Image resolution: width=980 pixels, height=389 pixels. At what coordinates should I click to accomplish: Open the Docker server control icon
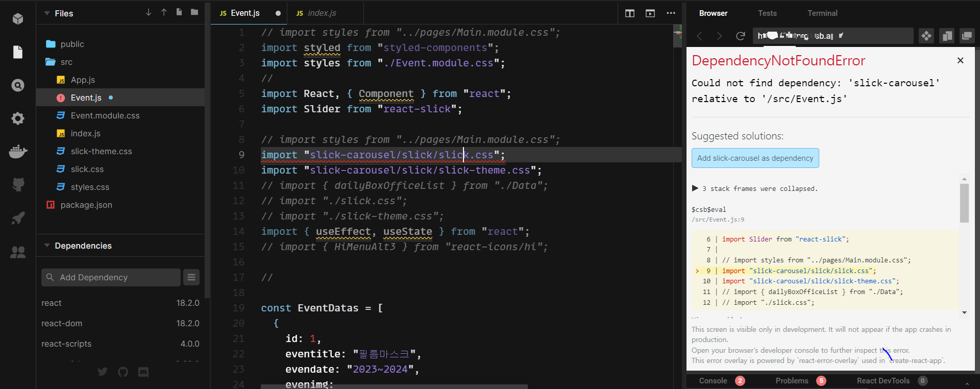(x=18, y=152)
